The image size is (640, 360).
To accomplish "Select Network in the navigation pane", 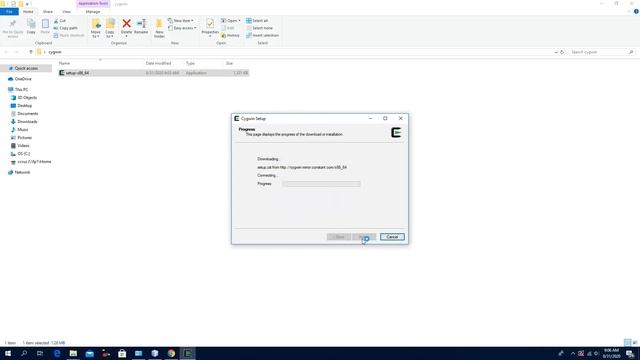I will tap(22, 173).
